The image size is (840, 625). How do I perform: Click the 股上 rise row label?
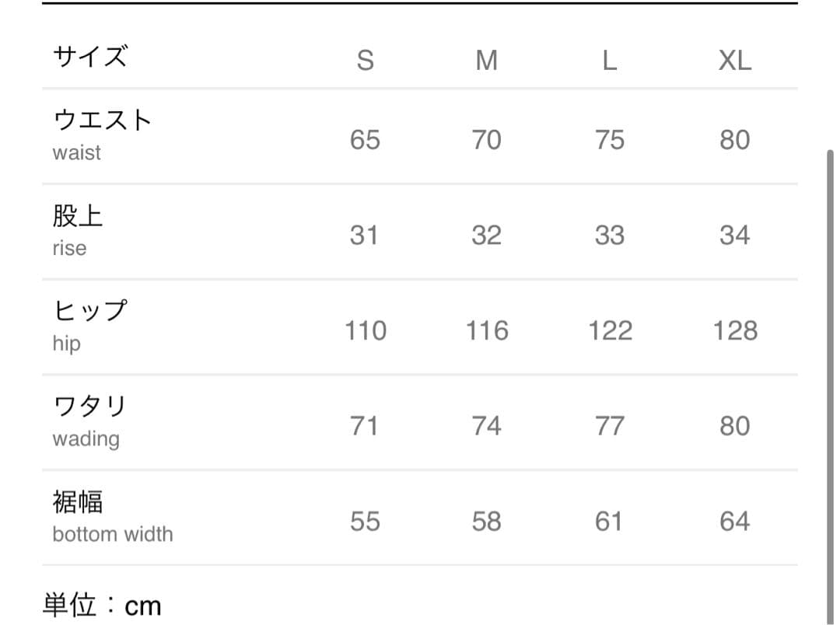click(x=78, y=230)
